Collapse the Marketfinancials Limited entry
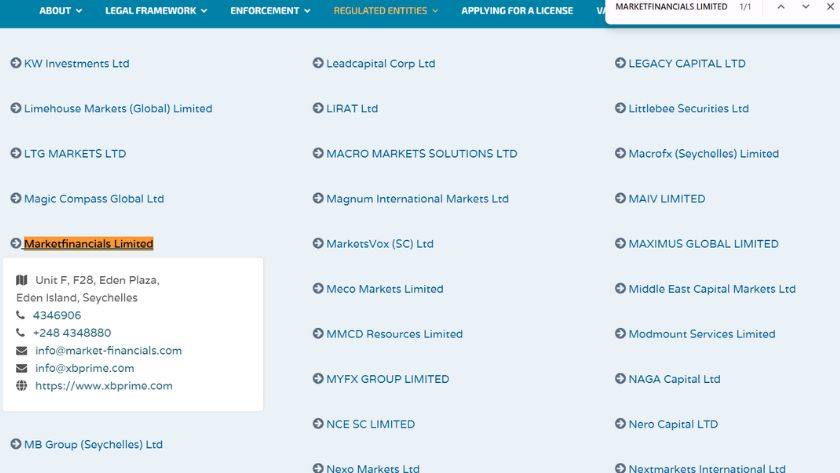 point(88,244)
